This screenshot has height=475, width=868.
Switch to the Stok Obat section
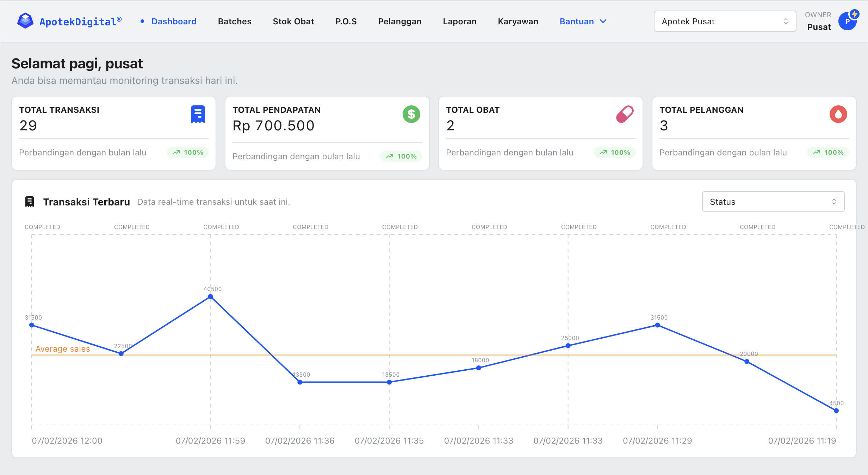point(293,21)
